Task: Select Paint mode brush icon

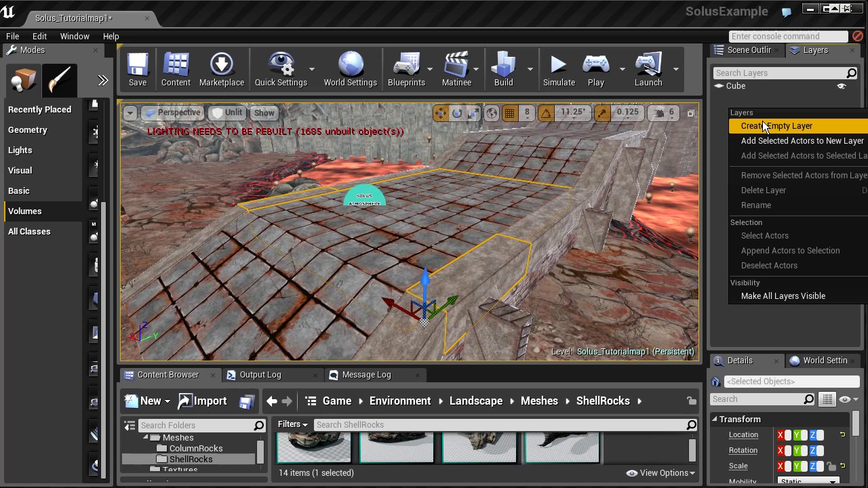Action: point(59,81)
